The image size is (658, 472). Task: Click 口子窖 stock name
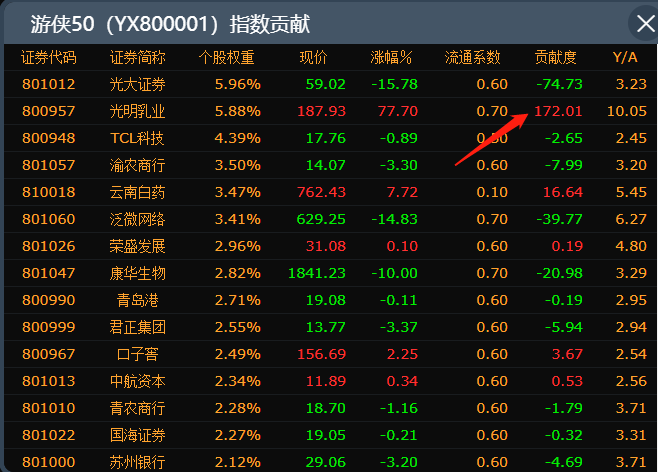click(138, 354)
